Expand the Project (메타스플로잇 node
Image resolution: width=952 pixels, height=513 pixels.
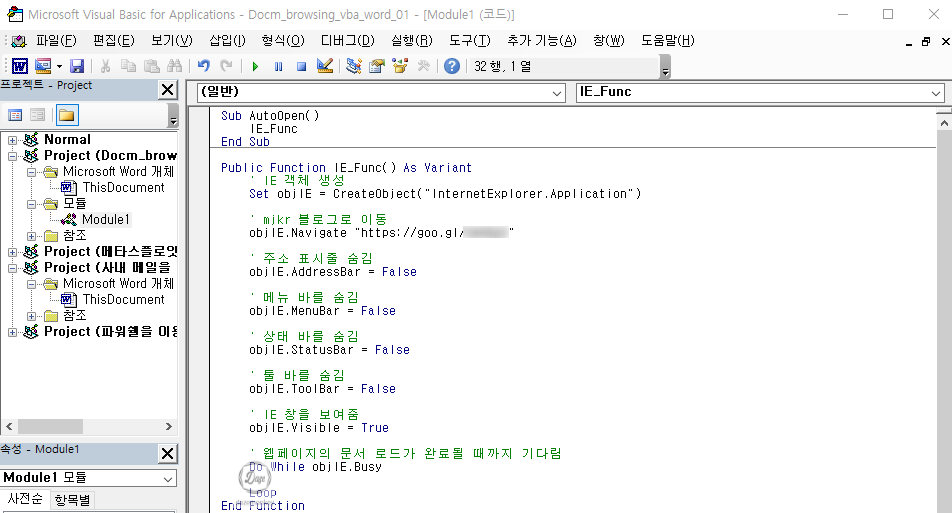tap(12, 252)
